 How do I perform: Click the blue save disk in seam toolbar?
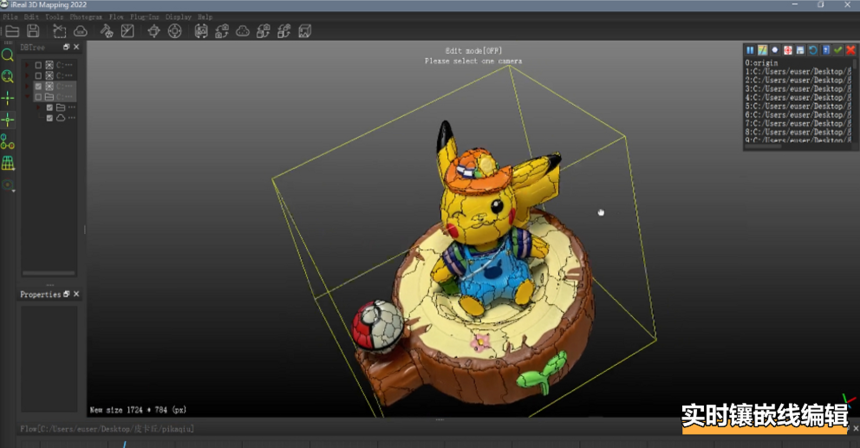tap(800, 50)
